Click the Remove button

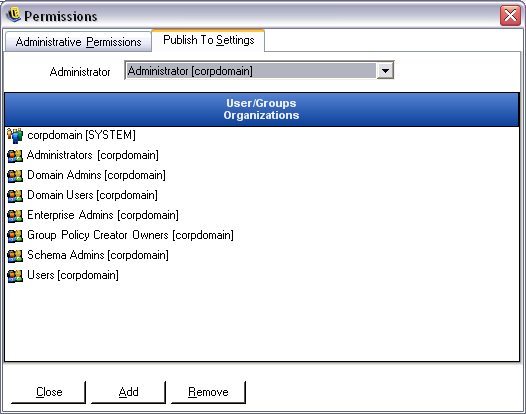click(208, 392)
